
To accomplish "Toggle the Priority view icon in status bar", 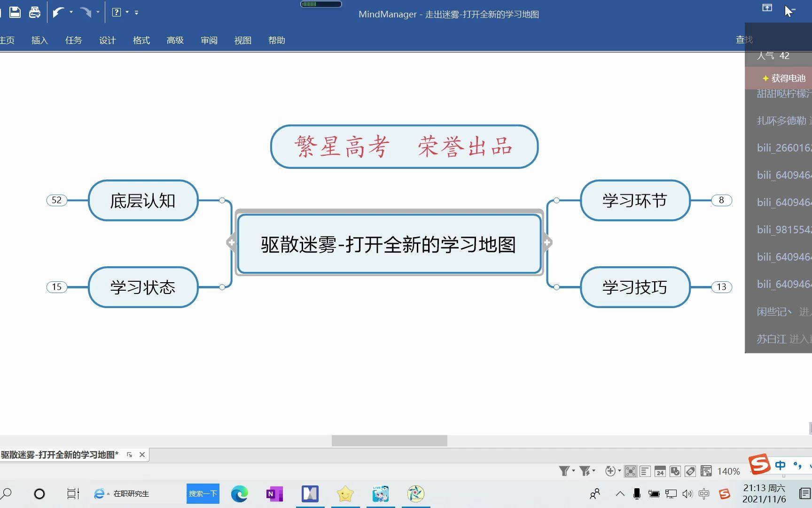I will [x=675, y=471].
